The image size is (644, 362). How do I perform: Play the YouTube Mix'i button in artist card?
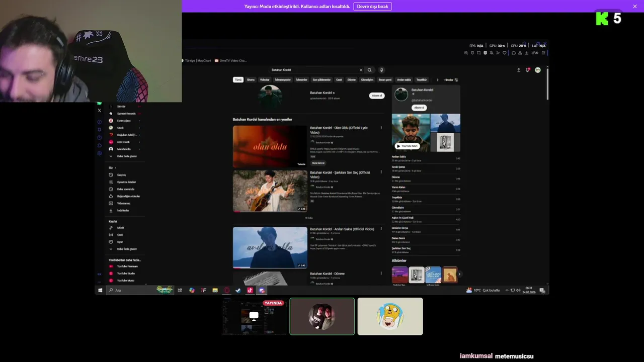click(x=408, y=146)
